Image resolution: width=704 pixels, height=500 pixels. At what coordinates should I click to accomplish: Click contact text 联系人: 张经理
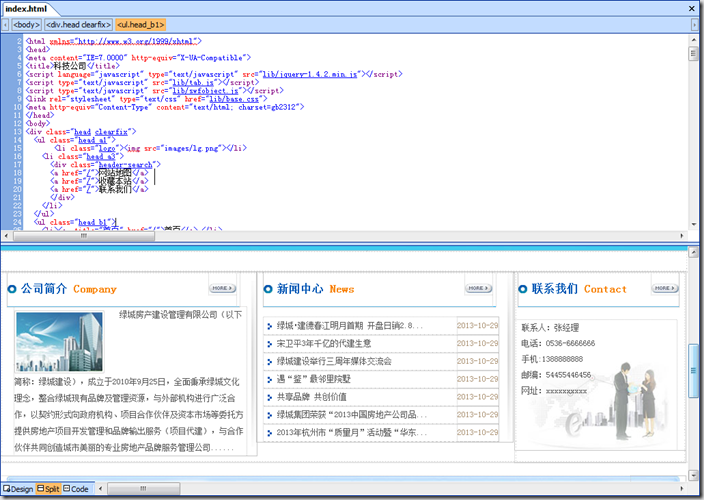tap(550, 328)
